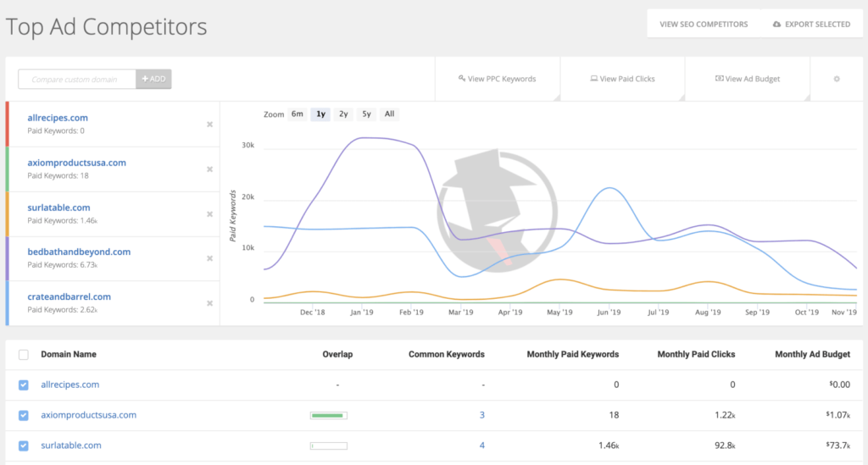The image size is (868, 465).
Task: Remove crateandbarrel.com from comparison list
Action: coord(210,303)
